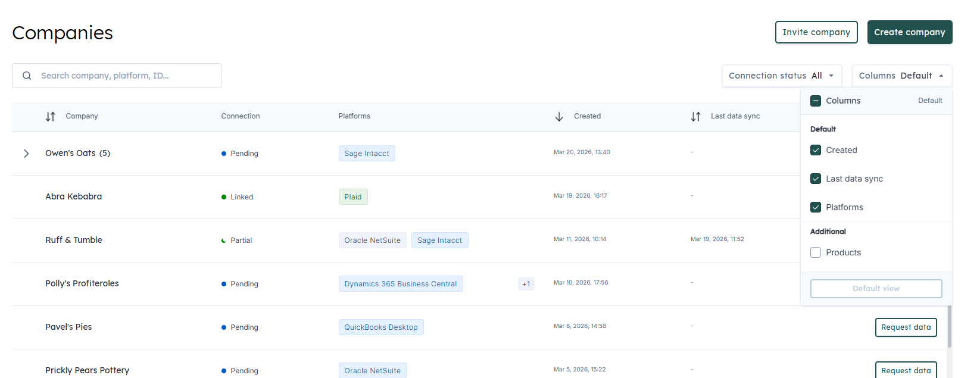Select the Owen's Oats (5) company name

pos(78,153)
